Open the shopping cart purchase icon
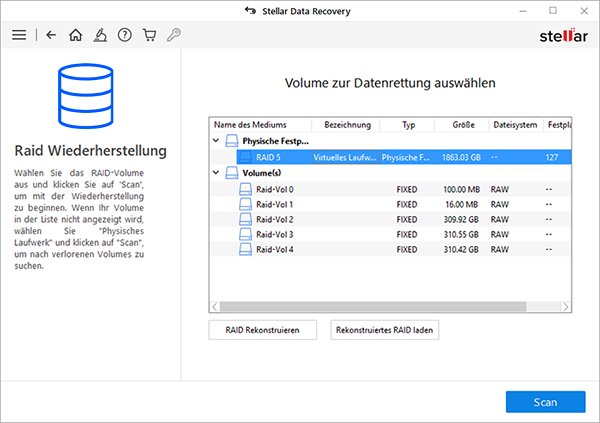Image resolution: width=600 pixels, height=423 pixels. tap(149, 35)
